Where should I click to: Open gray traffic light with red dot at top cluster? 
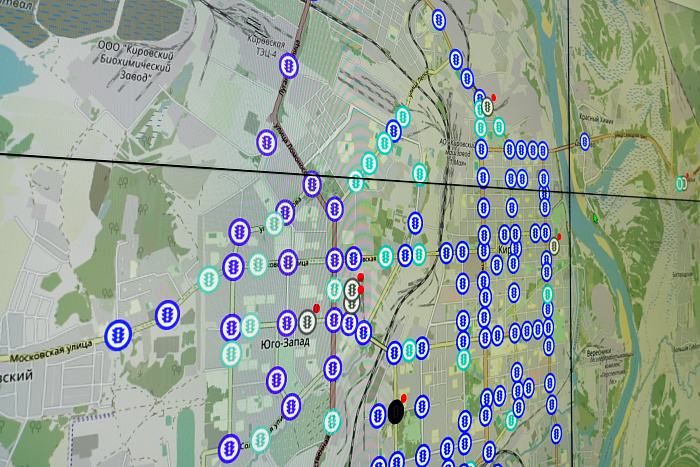(488, 107)
